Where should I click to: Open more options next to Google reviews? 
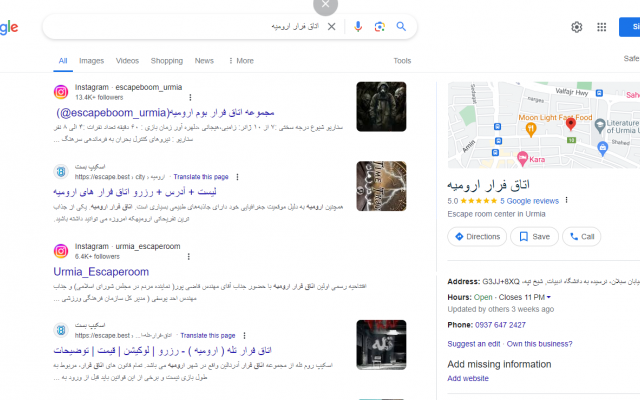(x=566, y=200)
